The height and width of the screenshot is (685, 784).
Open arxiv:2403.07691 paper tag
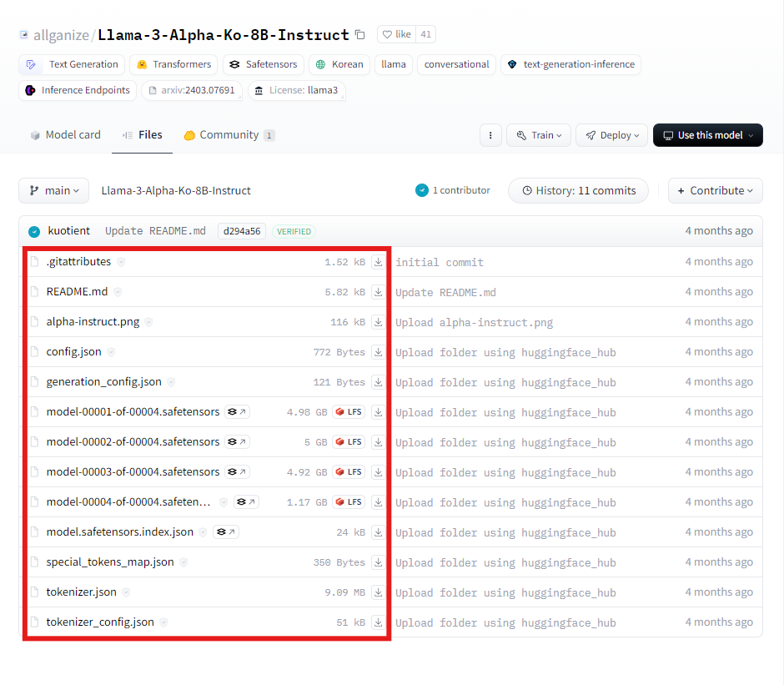tap(192, 91)
